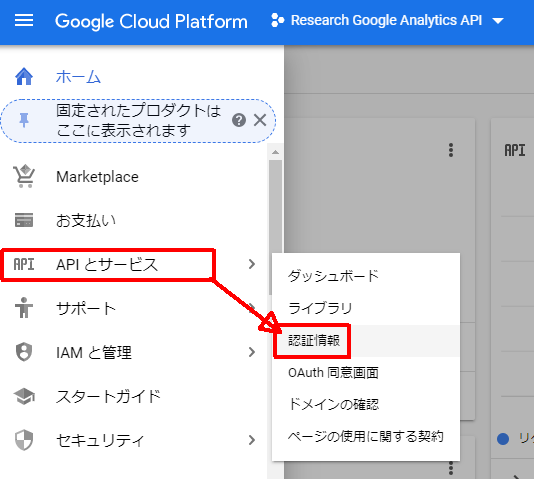This screenshot has height=479, width=534.
Task: Open the Research Google Analytics API project selector
Action: [387, 20]
